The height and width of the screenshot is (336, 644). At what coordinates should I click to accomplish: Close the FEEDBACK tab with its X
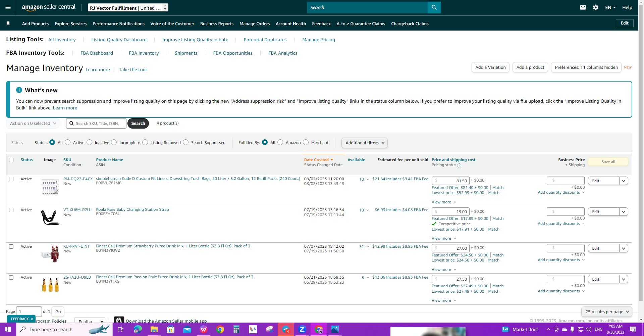32,319
